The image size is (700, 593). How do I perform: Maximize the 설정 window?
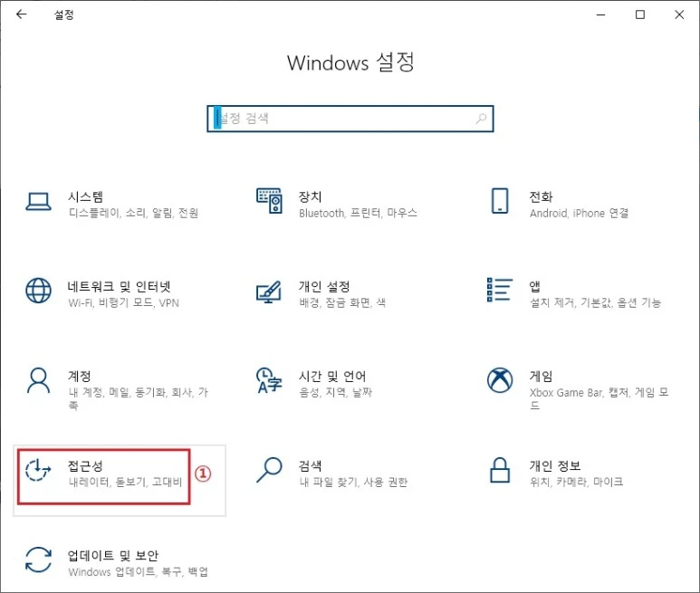point(639,14)
